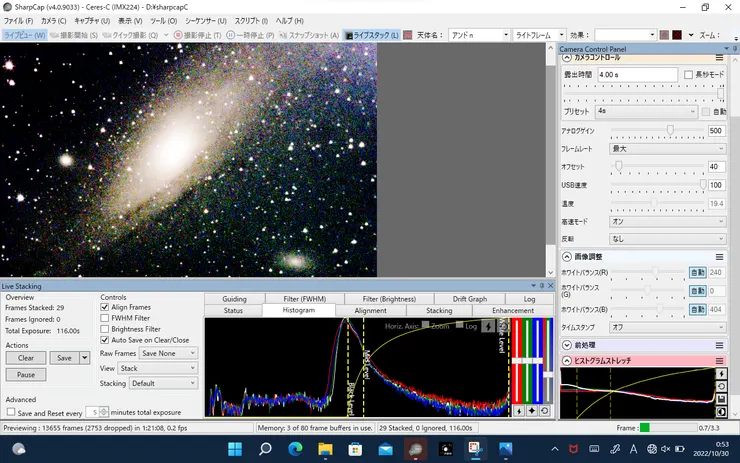Open the 画像調整 section hamburger menu
Image resolution: width=740 pixels, height=463 pixels.
[x=719, y=257]
